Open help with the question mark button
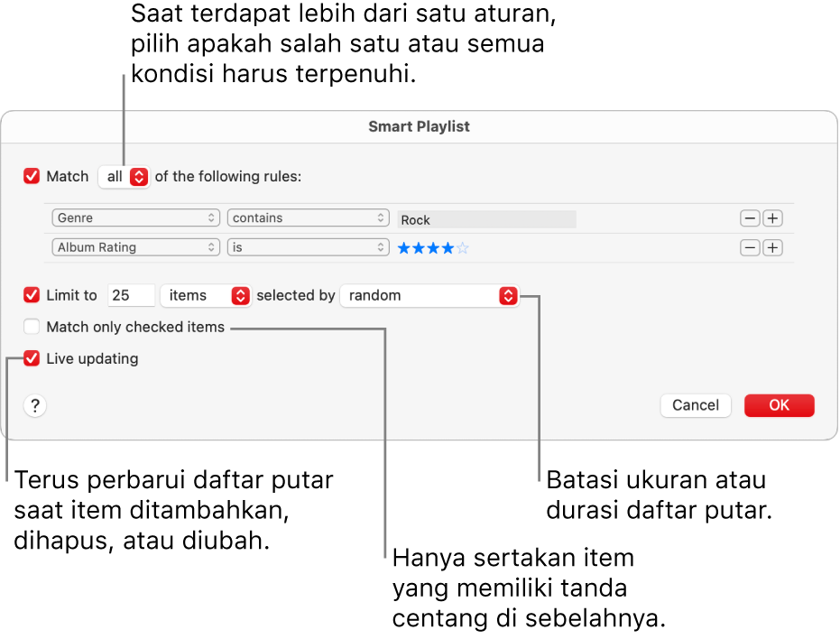This screenshot has width=840, height=639. coord(35,406)
